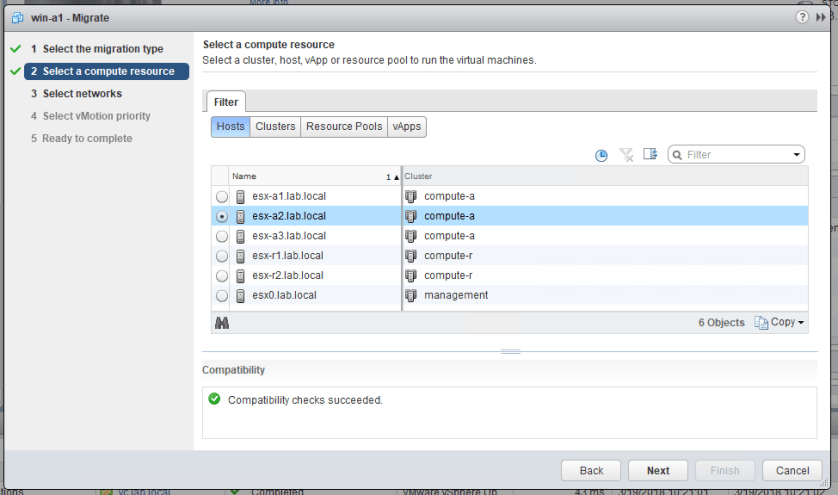
Task: Open the Copy dropdown menu
Action: (779, 323)
